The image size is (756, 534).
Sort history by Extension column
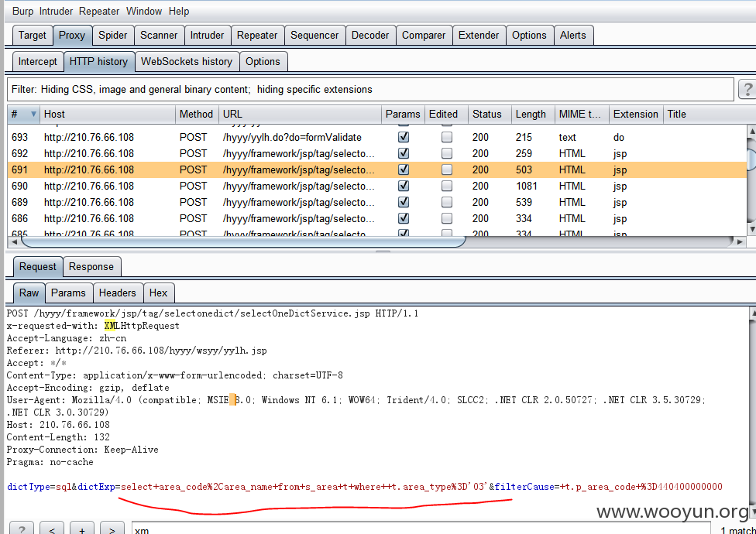click(x=636, y=114)
